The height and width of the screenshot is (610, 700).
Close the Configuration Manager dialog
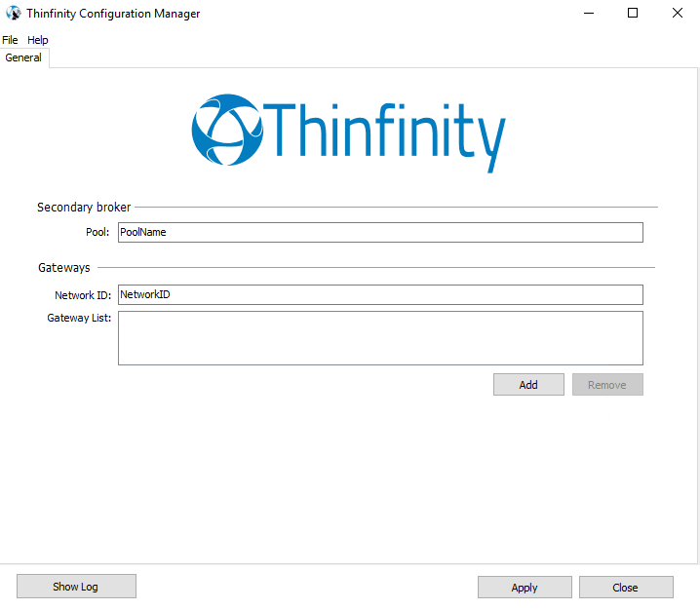coord(626,588)
